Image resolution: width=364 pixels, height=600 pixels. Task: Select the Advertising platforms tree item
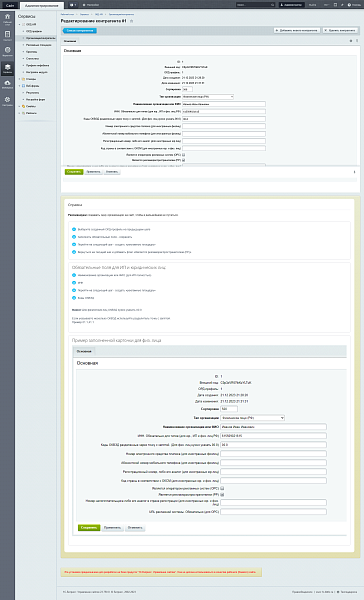pos(38,45)
